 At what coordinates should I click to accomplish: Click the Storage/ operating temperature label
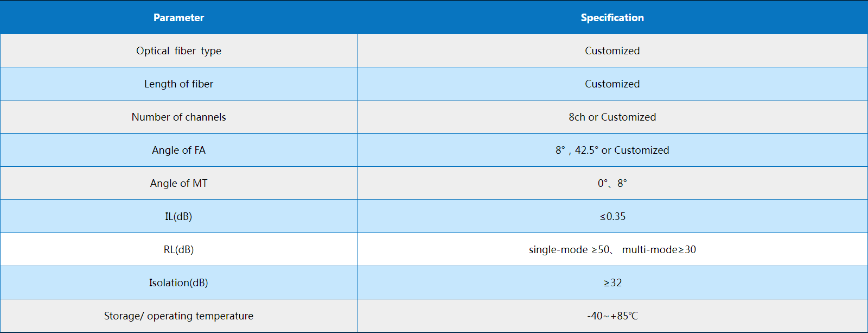(x=178, y=316)
